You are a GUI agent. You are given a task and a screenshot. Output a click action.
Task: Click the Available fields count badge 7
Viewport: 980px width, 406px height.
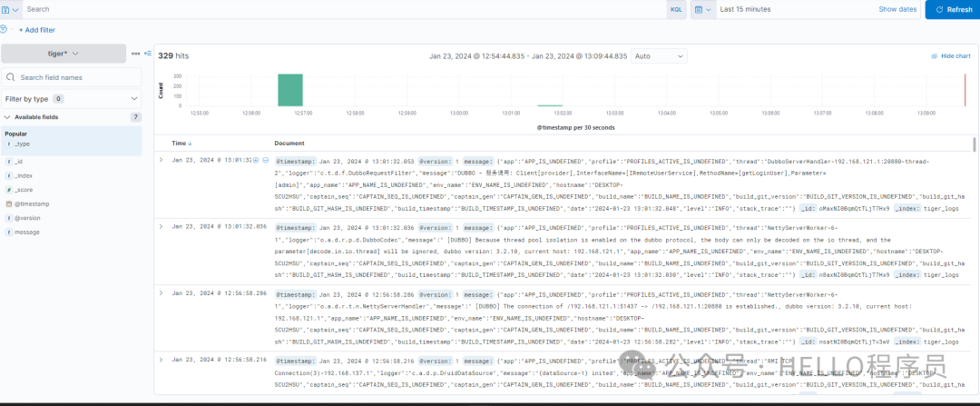point(135,117)
